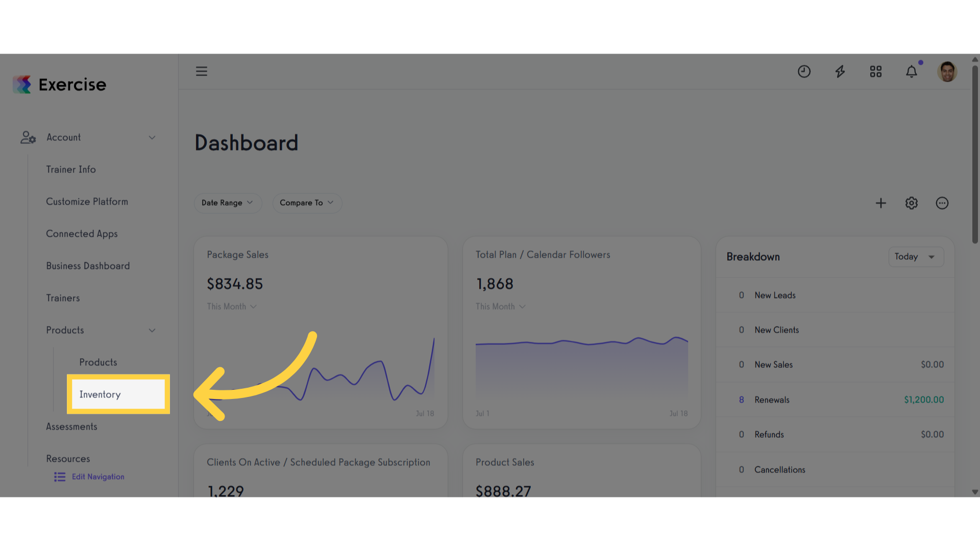Collapse the Account section chevron
Viewport: 980px width, 551px height.
[x=152, y=137]
